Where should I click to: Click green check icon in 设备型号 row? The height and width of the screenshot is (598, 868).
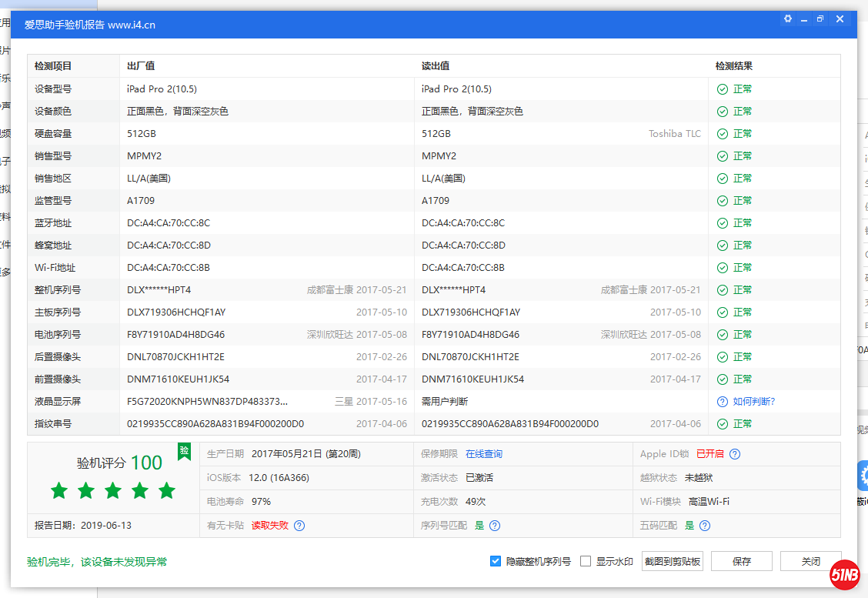click(722, 89)
